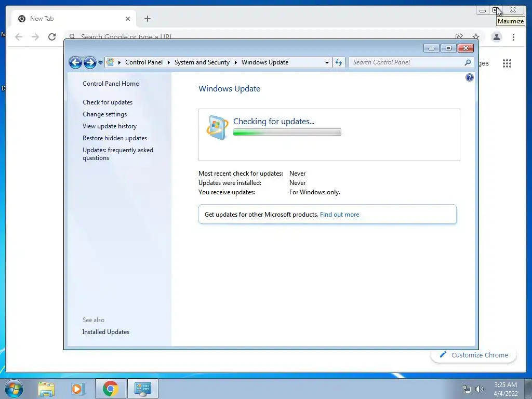Screen dimensions: 532x399
Task: Open address bar history dropdown
Action: 327,62
